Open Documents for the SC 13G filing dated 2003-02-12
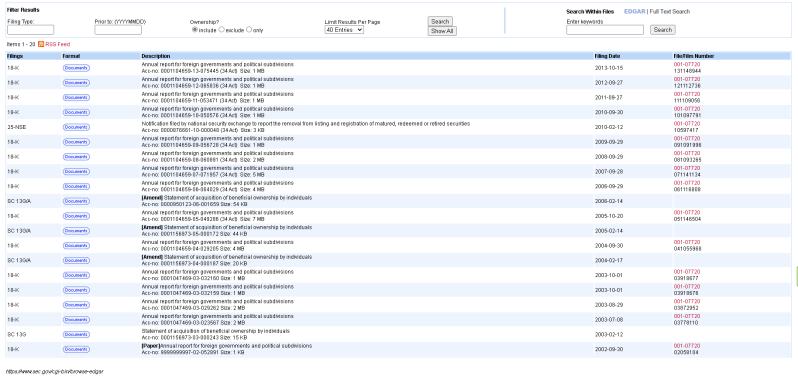 [76, 334]
